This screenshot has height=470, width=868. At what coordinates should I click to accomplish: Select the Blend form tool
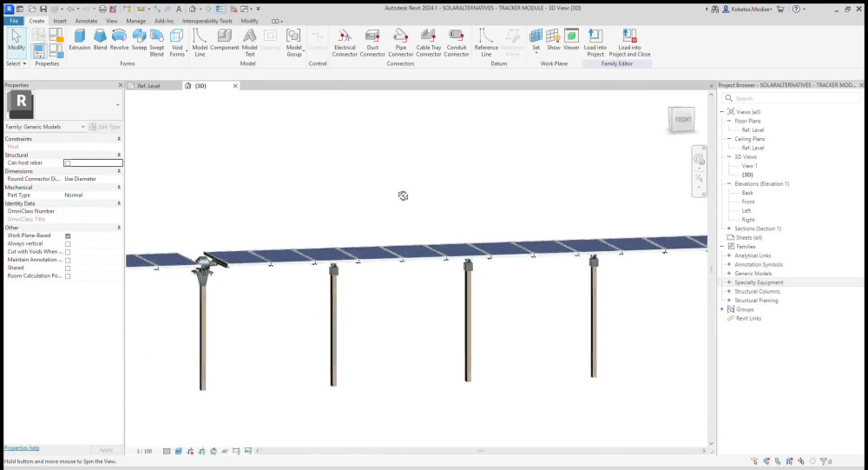click(x=100, y=40)
